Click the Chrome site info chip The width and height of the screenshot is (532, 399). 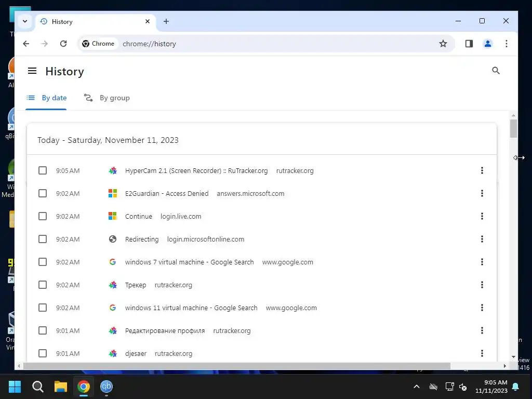pos(98,44)
